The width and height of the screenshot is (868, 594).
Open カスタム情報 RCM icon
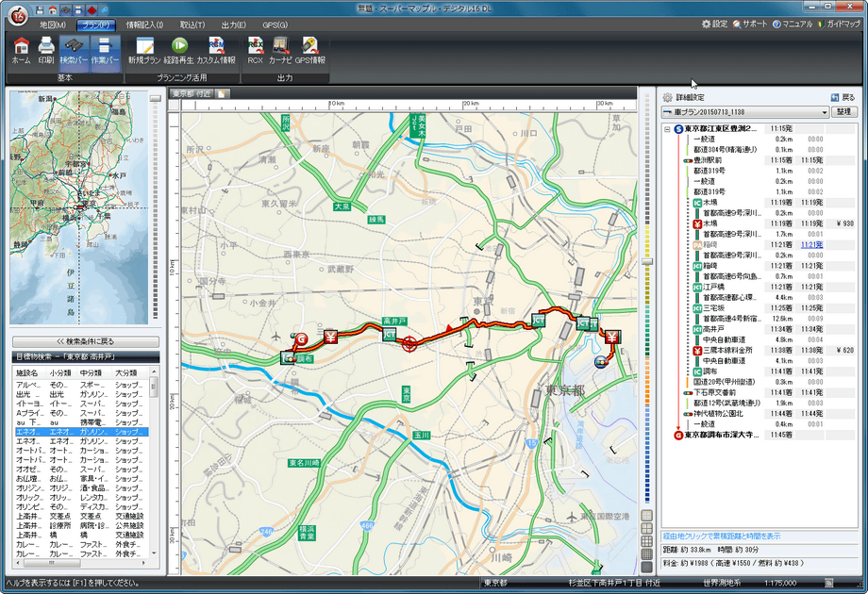click(x=216, y=51)
